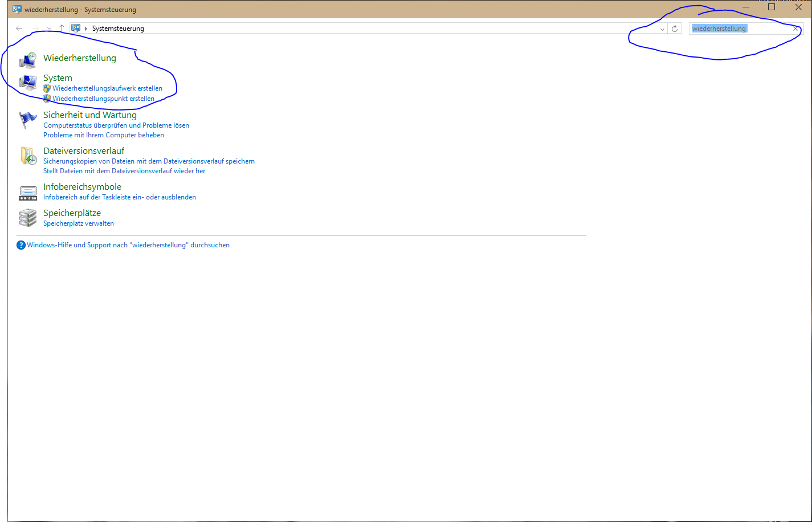
Task: Open Wiederherstellungslaufwerk erstellen
Action: pyautogui.click(x=108, y=88)
